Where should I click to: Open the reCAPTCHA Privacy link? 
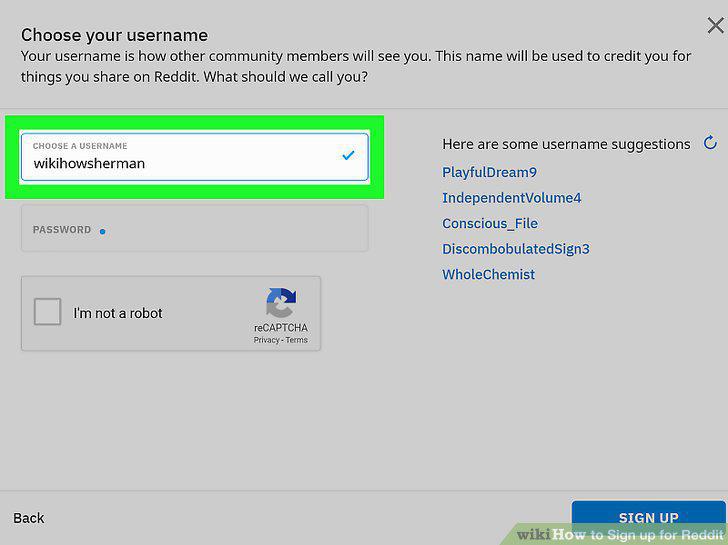266,340
